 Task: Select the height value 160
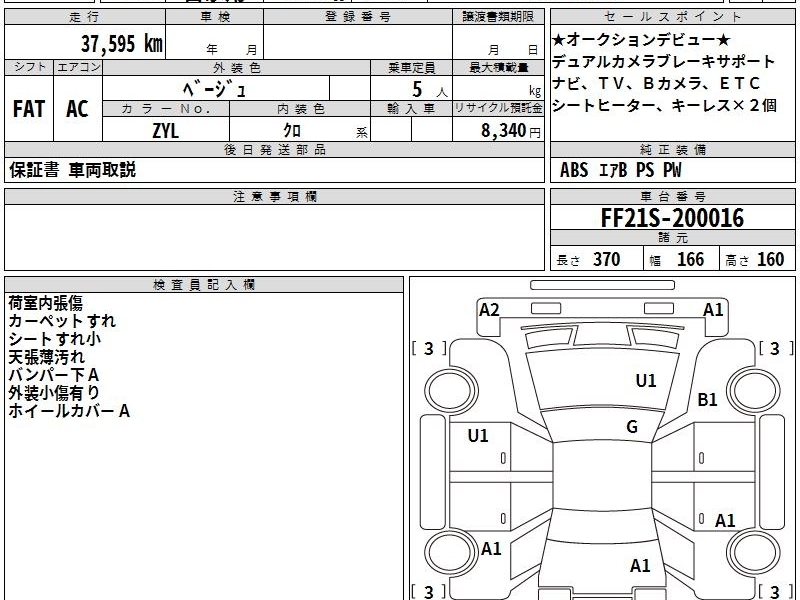770,259
